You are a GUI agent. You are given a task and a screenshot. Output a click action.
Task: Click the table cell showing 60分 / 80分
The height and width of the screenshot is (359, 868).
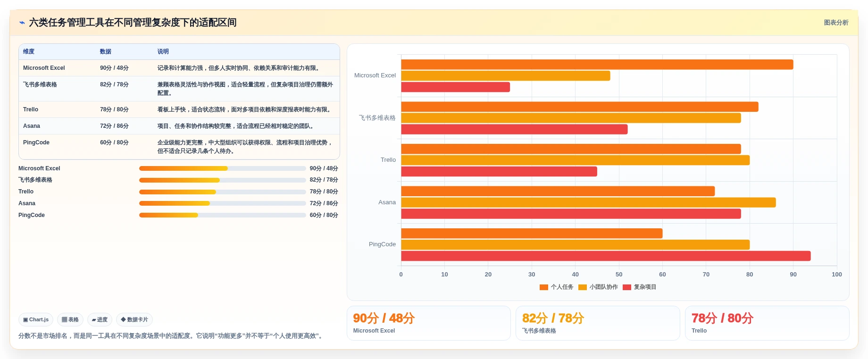[x=114, y=142]
